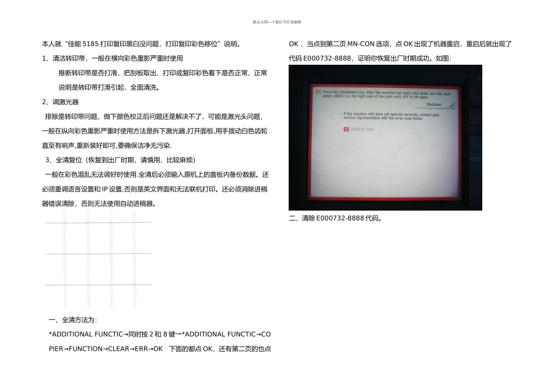Click the *ADDITIONAL FUNCTIC instruction line
The width and height of the screenshot is (554, 392).
tap(160, 334)
